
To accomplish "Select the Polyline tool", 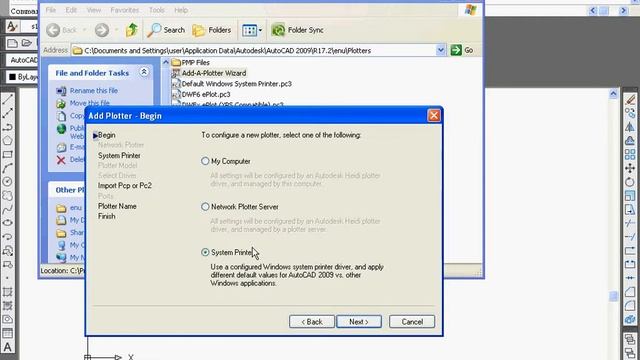I will click(x=7, y=127).
